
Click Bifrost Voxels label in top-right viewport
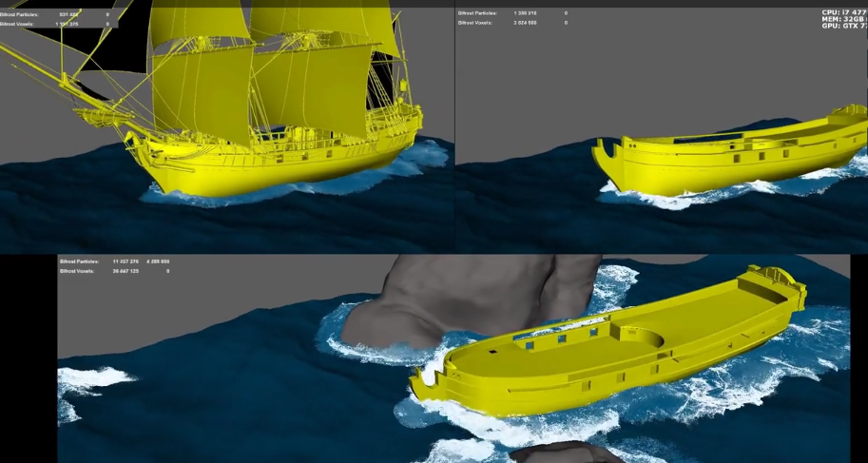click(x=474, y=23)
